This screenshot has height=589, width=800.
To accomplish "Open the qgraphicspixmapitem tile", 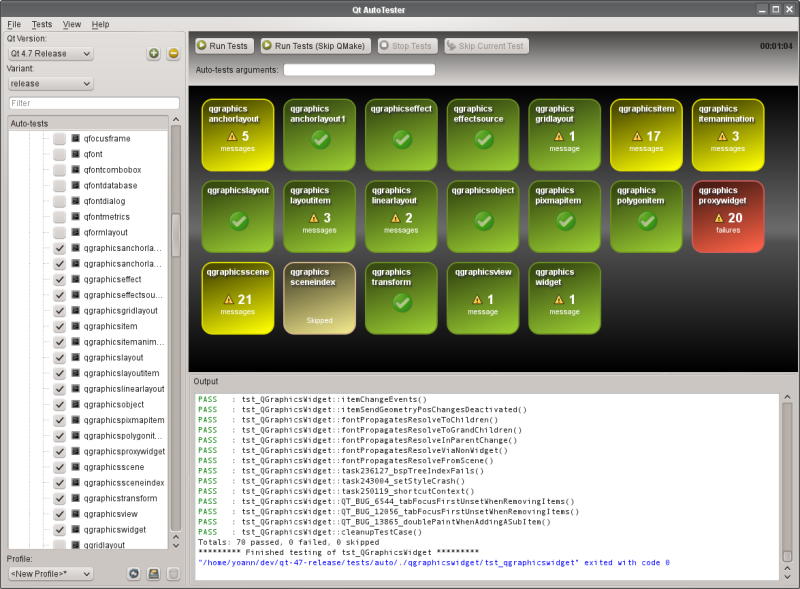I will (564, 216).
